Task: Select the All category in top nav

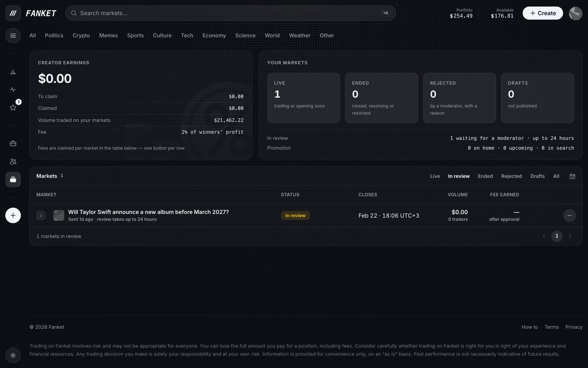Action: 33,36
